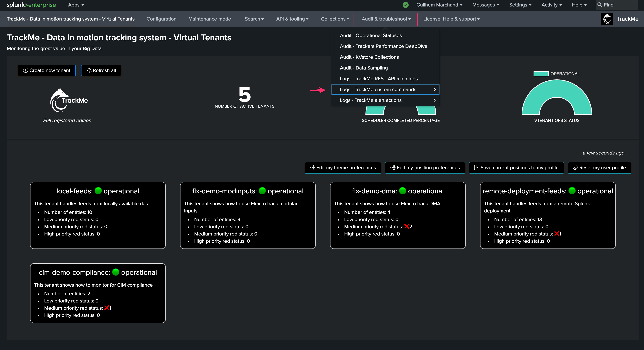Click inside the Find search field
The height and width of the screenshot is (350, 644).
tap(617, 5)
